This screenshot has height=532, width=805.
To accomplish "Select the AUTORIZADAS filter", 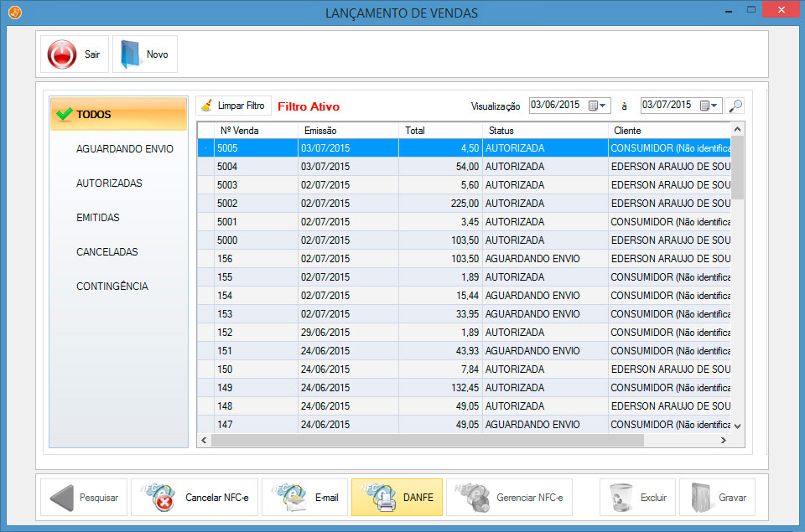I will point(109,183).
